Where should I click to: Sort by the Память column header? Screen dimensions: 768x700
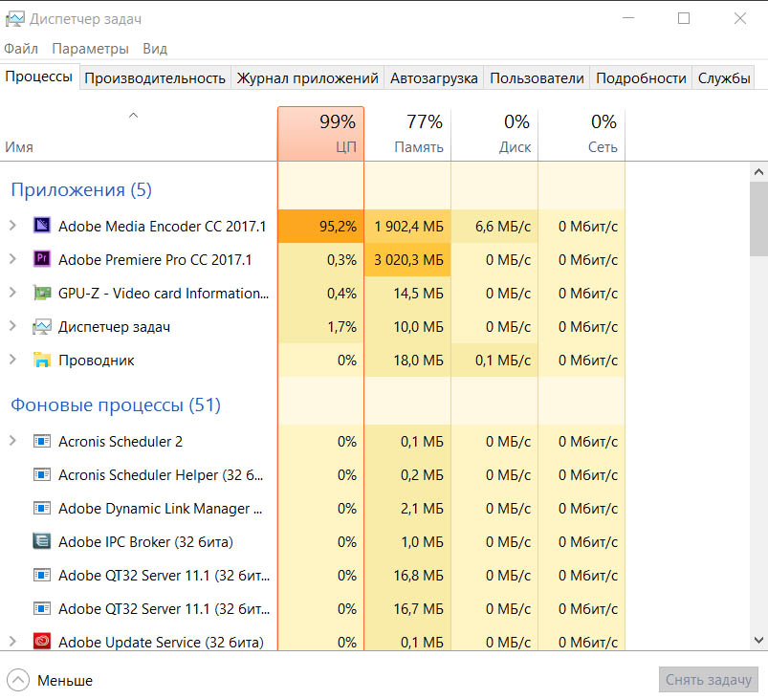pyautogui.click(x=407, y=133)
